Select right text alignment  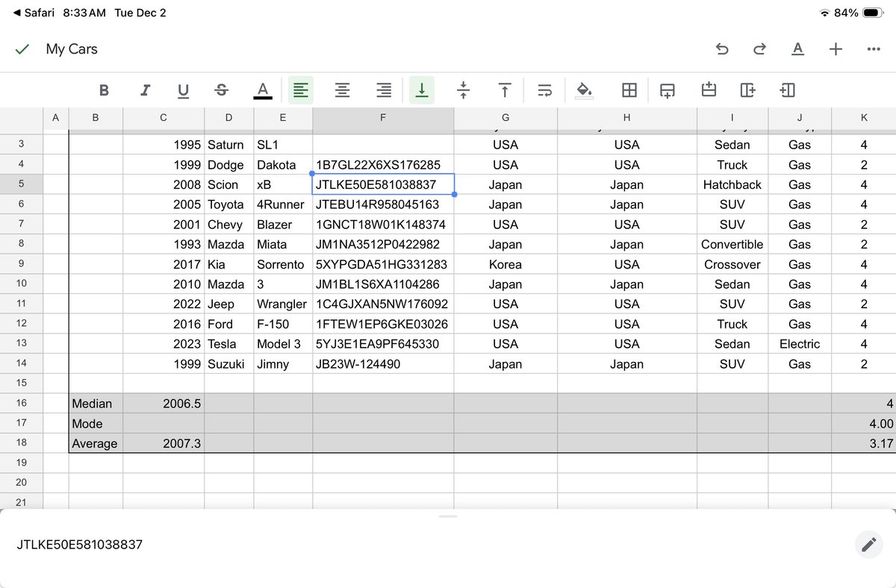(x=384, y=90)
